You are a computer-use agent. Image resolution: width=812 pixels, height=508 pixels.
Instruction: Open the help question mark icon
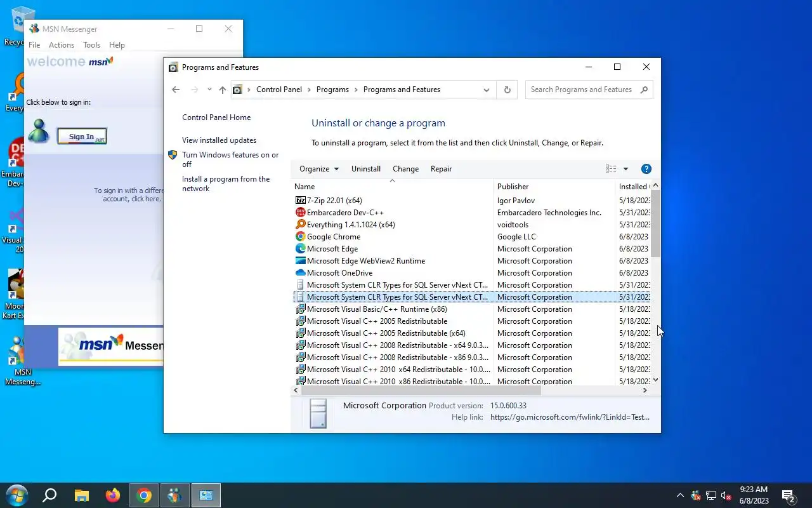pyautogui.click(x=646, y=169)
